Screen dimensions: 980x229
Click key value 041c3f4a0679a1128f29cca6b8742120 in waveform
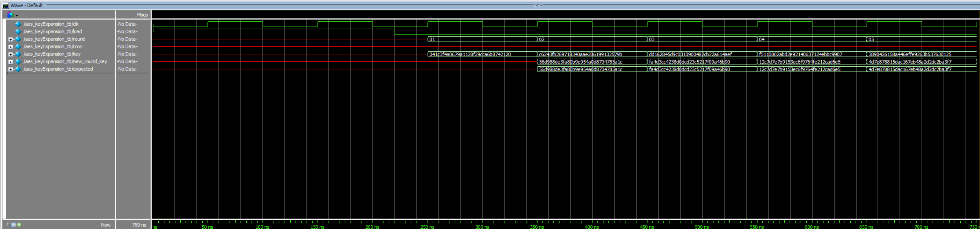point(470,55)
